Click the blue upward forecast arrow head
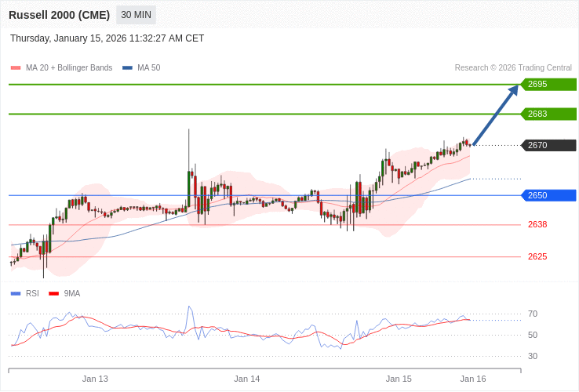 pyautogui.click(x=513, y=90)
